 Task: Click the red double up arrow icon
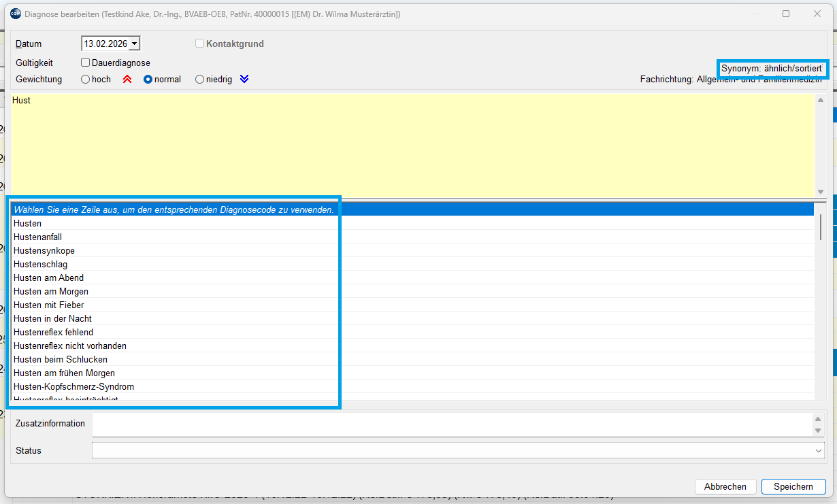[127, 80]
